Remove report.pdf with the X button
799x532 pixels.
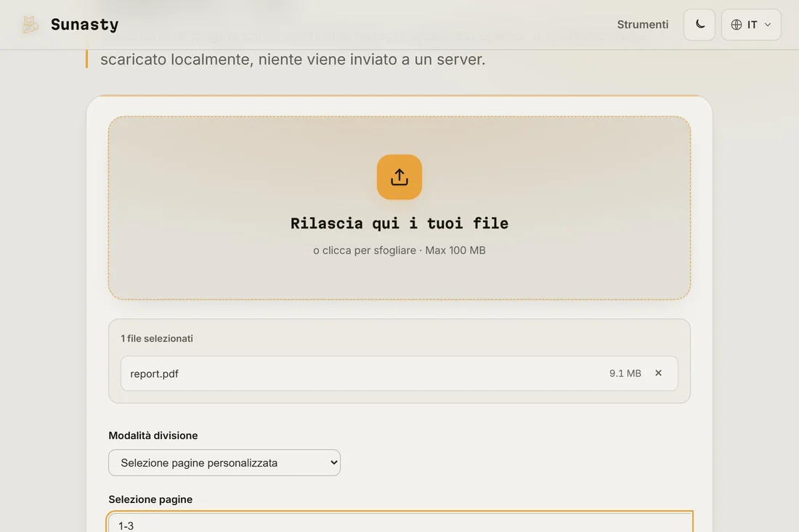(658, 373)
